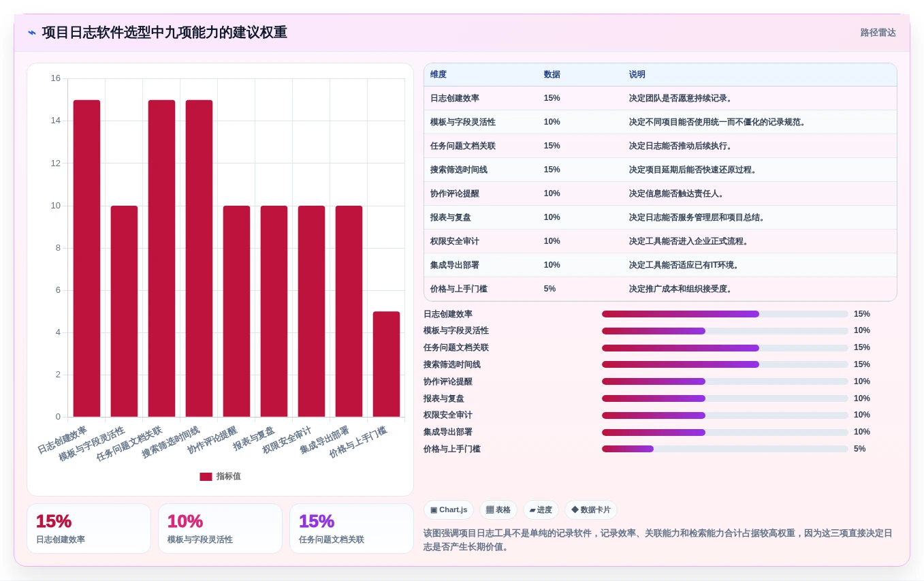Click the 说明 table column header

coord(637,75)
